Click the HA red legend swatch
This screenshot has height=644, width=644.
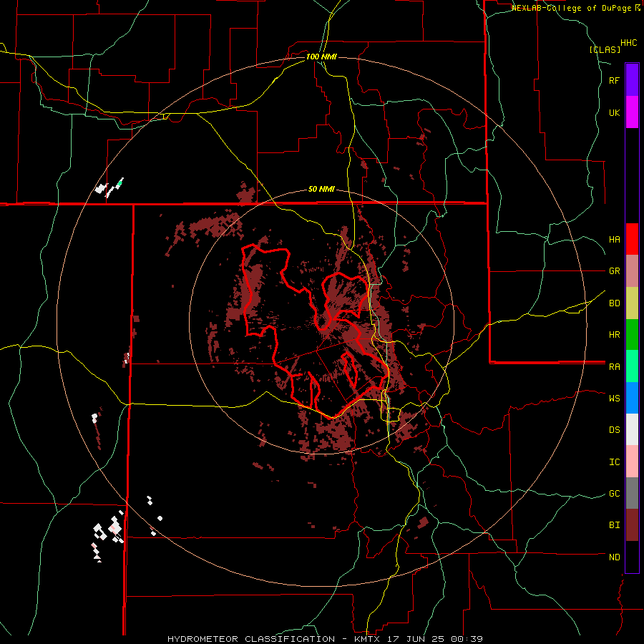632,239
